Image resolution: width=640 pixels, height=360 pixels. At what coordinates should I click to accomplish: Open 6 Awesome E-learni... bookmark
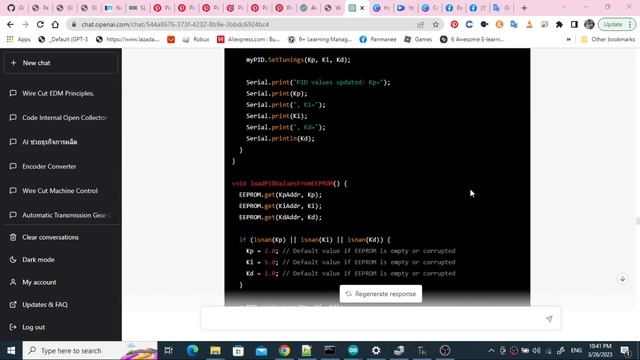pos(472,39)
